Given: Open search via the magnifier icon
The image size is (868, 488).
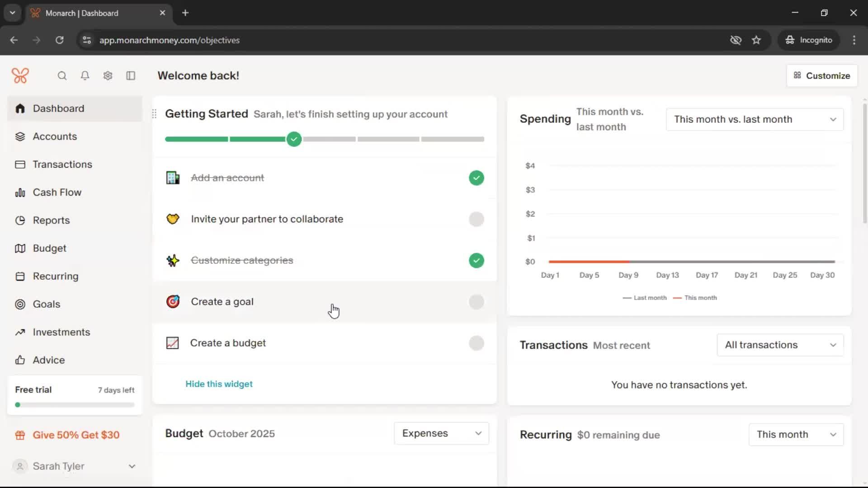Looking at the screenshot, I should (62, 76).
